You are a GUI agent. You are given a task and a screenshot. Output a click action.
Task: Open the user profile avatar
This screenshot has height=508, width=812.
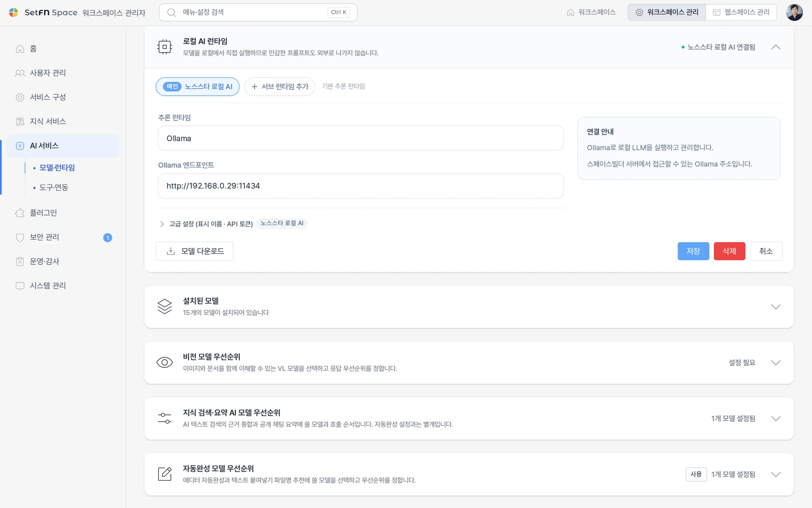[794, 12]
